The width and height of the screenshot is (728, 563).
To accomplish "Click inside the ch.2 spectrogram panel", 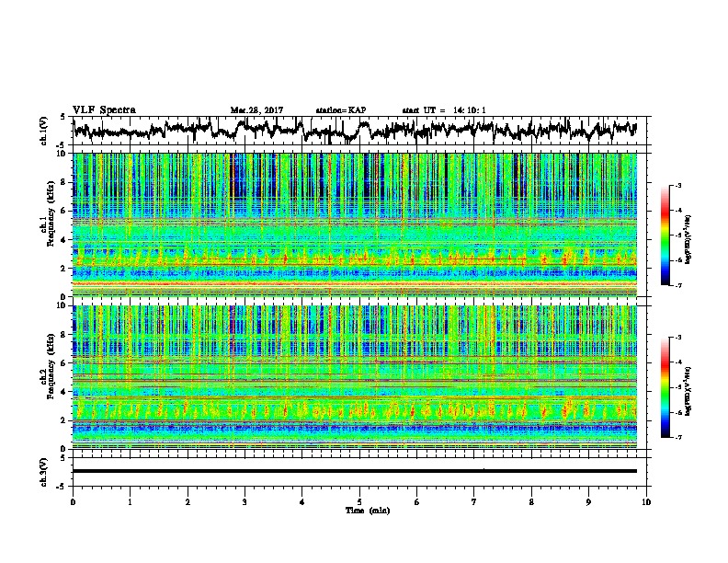I will 355,377.
